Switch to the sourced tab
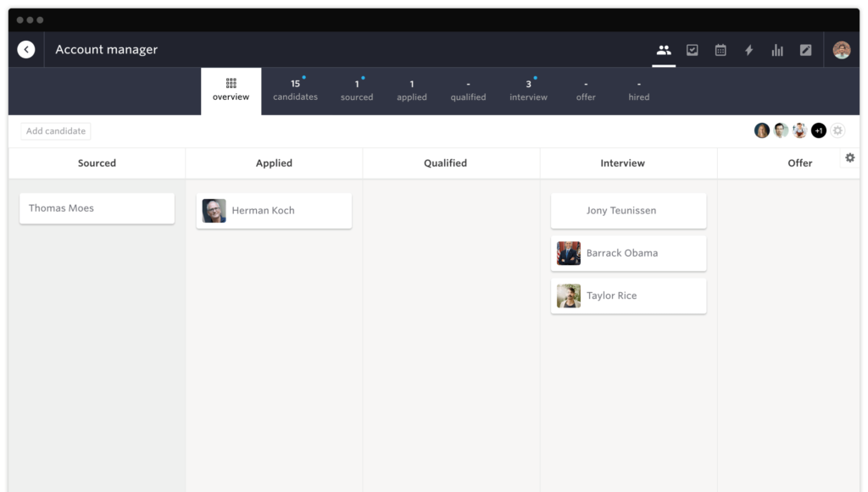This screenshot has height=492, width=868. coord(357,91)
